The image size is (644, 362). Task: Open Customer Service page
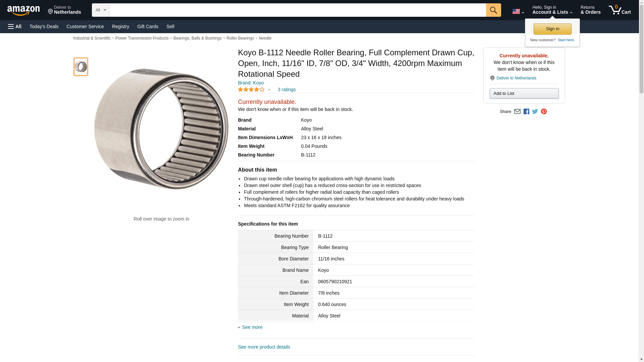click(x=85, y=26)
